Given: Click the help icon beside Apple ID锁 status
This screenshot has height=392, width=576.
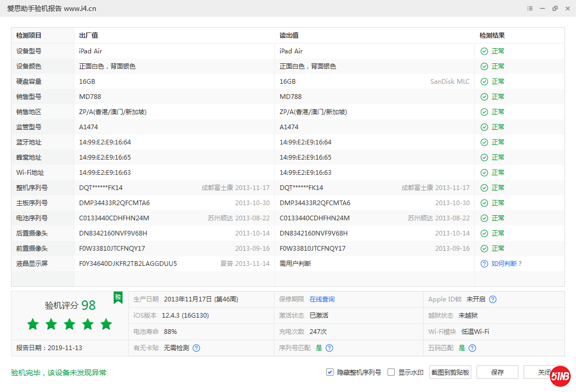Looking at the screenshot, I should coord(493,299).
